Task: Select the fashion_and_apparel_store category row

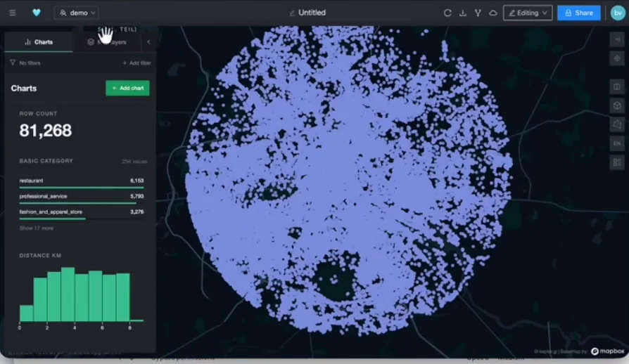Action: [82, 214]
